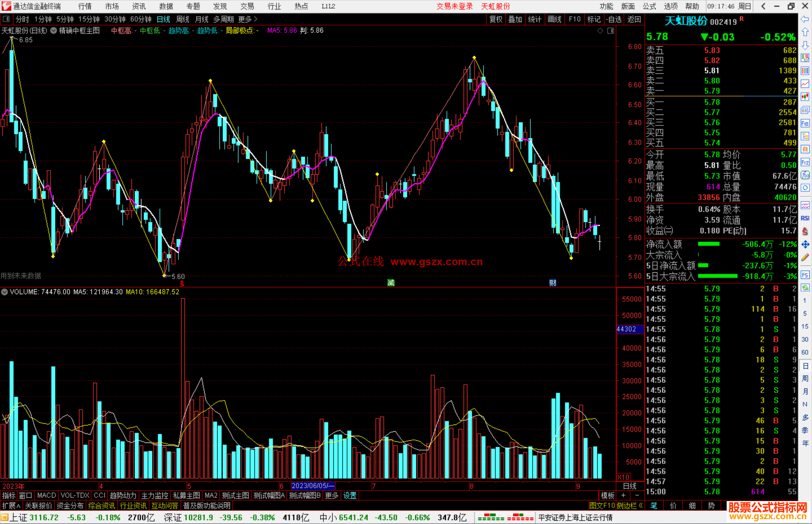Click the RSI indicator sidebar icon

tap(805, 218)
